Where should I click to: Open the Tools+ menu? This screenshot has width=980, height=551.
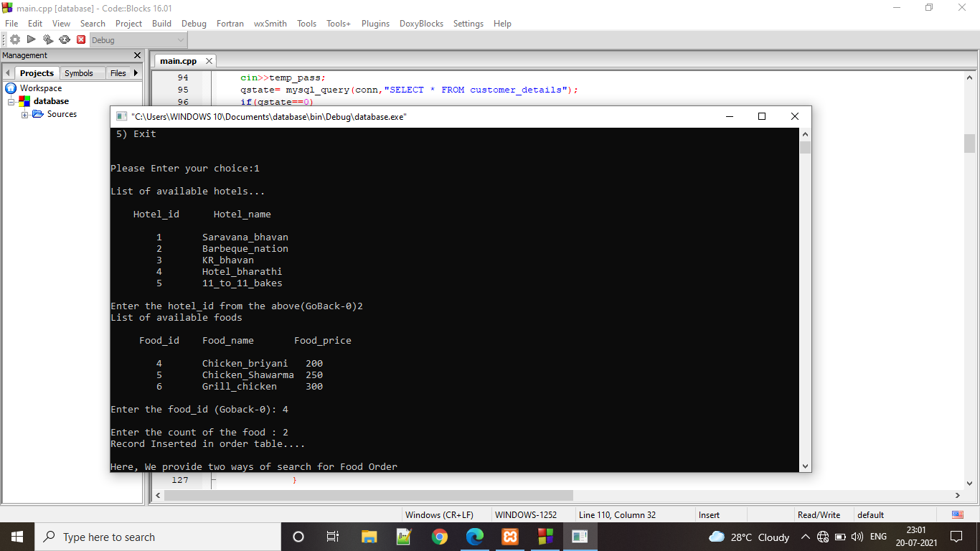(339, 24)
